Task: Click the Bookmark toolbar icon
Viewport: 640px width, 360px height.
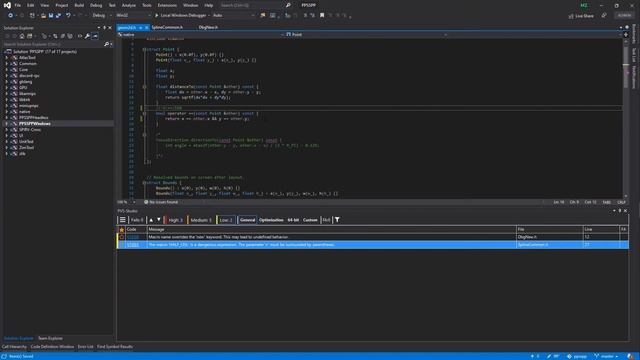Action: 322,16
